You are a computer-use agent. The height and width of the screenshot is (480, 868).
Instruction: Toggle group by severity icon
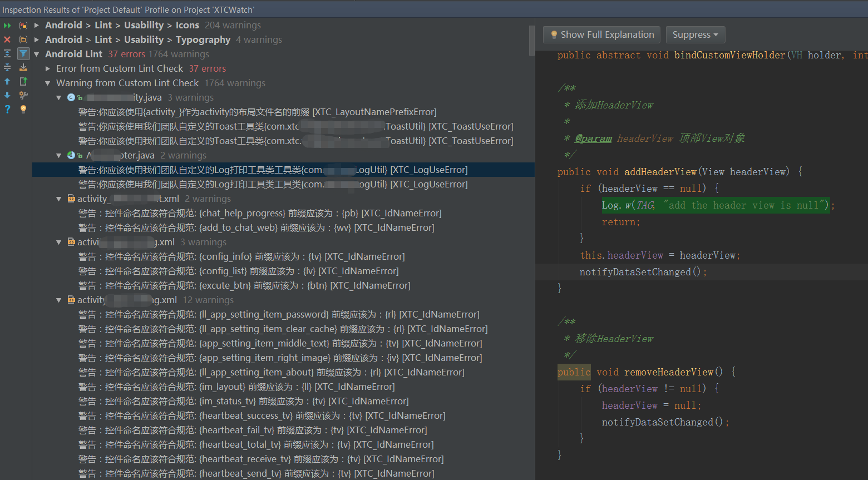click(x=23, y=26)
